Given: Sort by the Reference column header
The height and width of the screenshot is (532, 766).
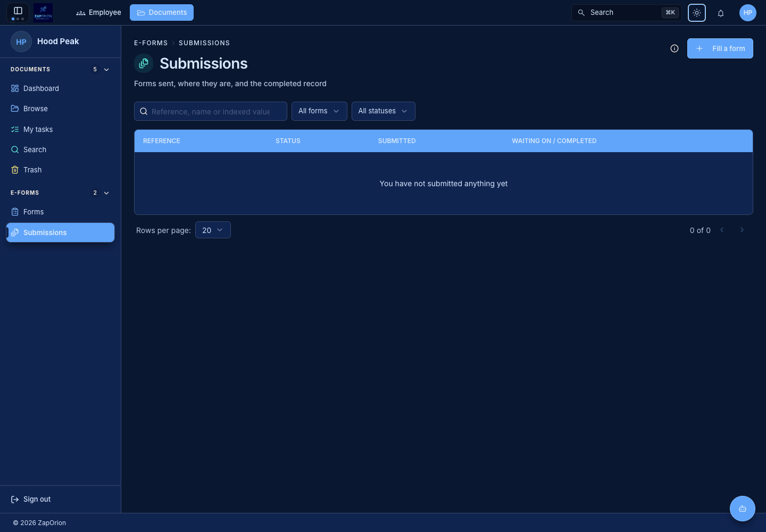Looking at the screenshot, I should 162,141.
